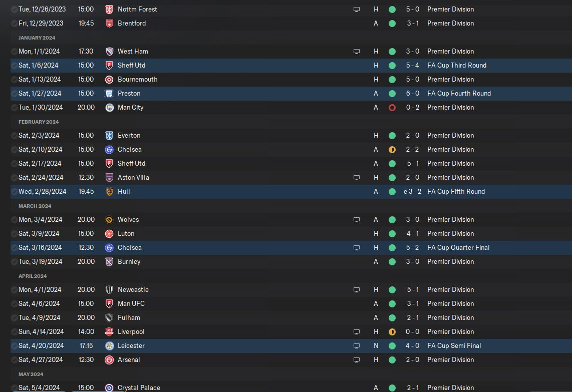
Task: Click the Leicester club badge icon
Action: pyautogui.click(x=109, y=346)
